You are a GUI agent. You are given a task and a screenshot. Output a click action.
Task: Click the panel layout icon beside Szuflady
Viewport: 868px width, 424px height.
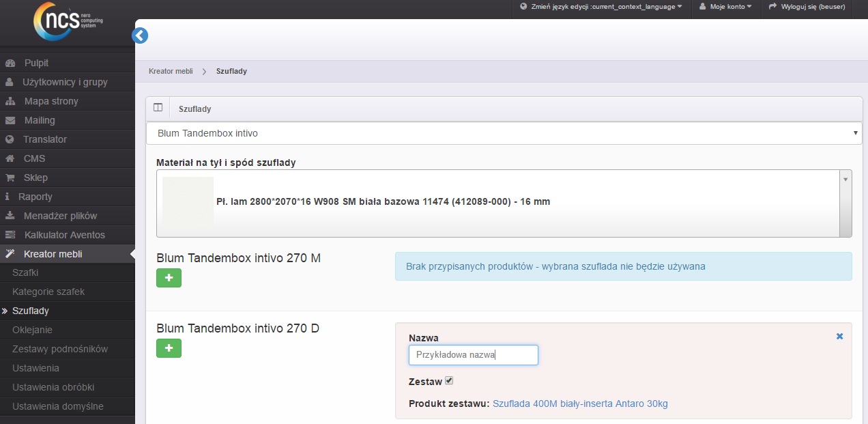click(x=158, y=108)
